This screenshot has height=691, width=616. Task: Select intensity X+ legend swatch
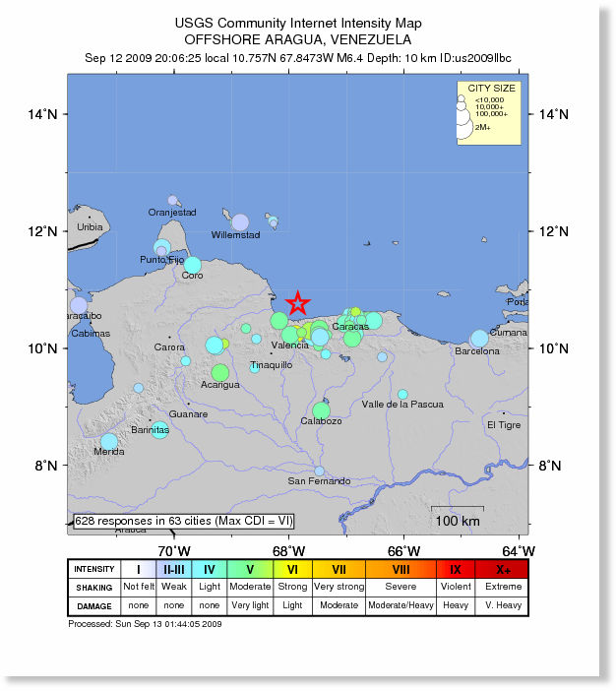502,569
